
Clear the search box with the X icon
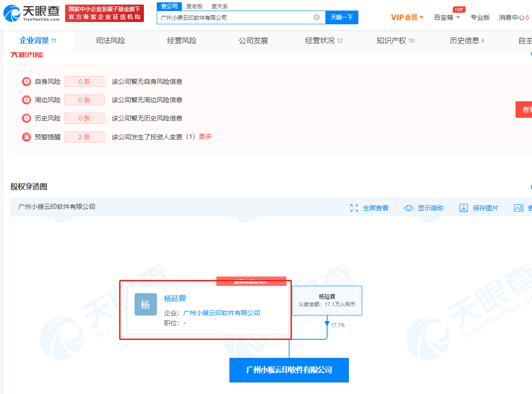(316, 17)
